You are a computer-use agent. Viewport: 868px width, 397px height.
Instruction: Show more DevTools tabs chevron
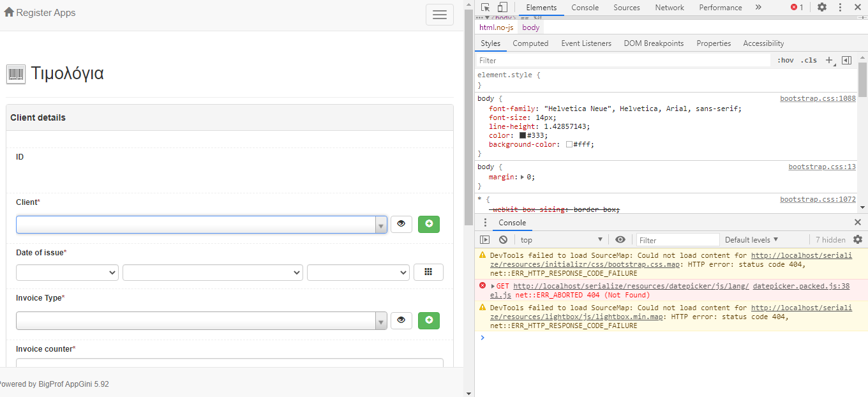pos(758,8)
